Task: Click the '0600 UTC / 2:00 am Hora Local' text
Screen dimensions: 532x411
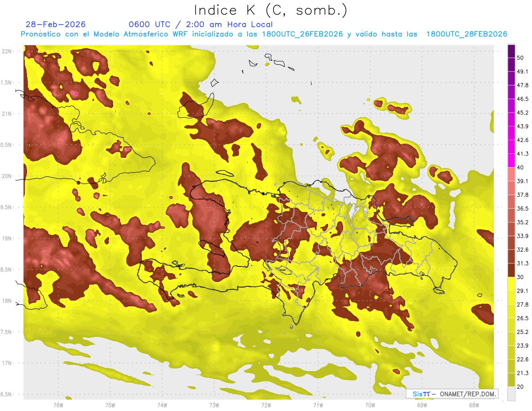Action: point(201,24)
